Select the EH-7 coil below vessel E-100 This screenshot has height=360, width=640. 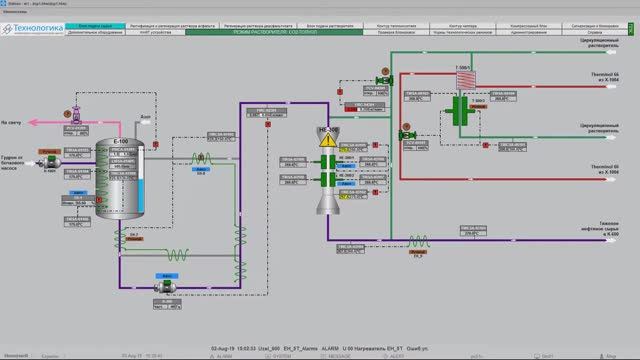tap(120, 239)
